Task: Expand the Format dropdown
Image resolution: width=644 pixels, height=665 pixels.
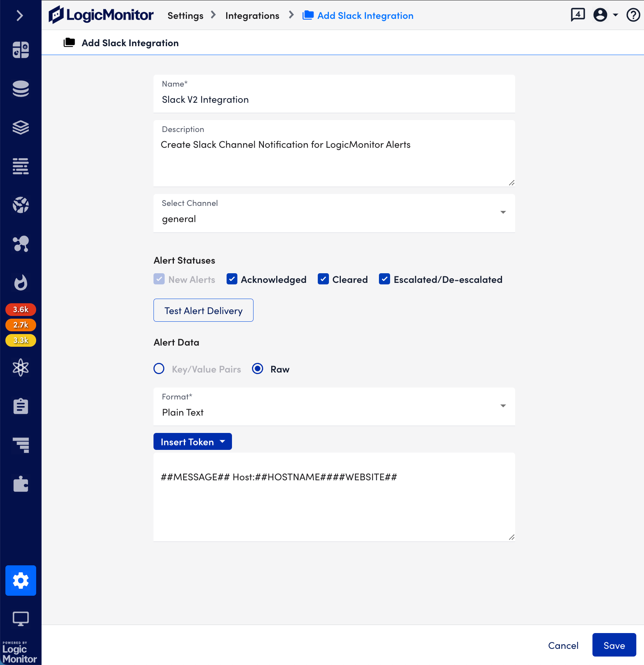Action: point(334,407)
